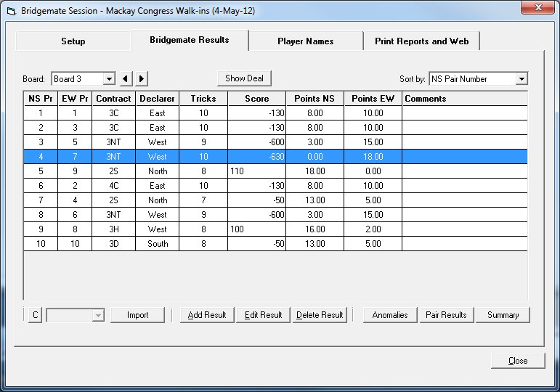560x392 pixels.
Task: Click the Show Deal button
Action: (244, 78)
